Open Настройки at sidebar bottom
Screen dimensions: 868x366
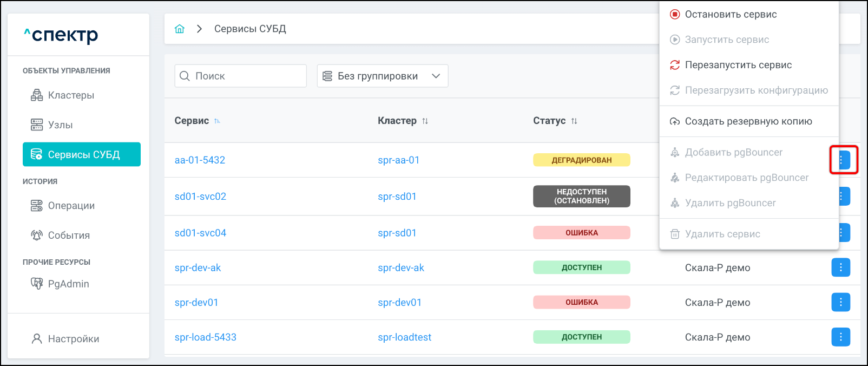[x=73, y=339]
